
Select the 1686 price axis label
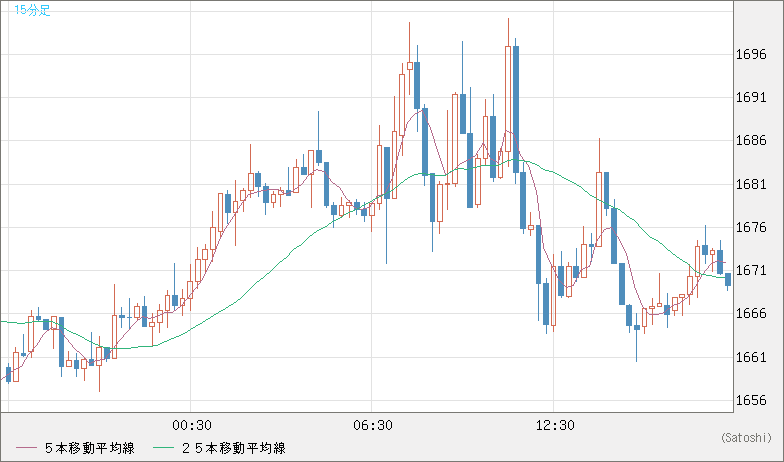(751, 140)
